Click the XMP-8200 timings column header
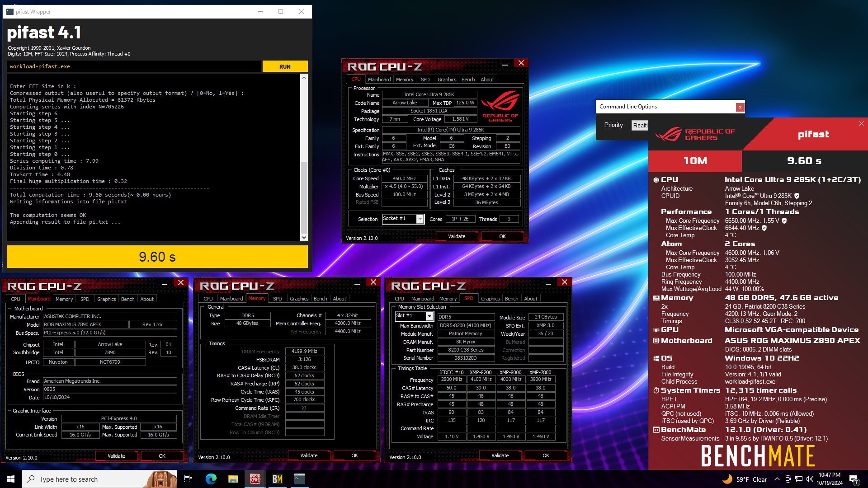Image resolution: width=868 pixels, height=488 pixels. coord(481,372)
